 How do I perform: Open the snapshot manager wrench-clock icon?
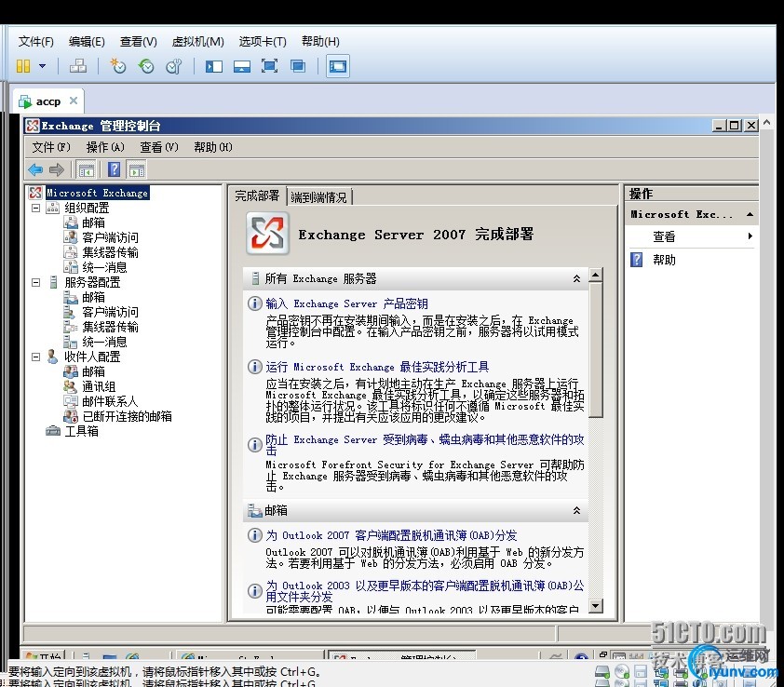(x=174, y=66)
